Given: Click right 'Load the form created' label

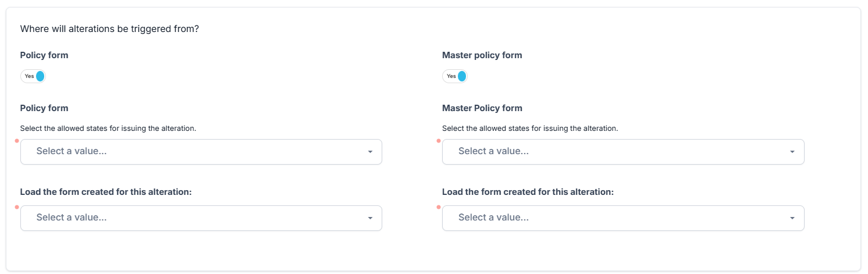Looking at the screenshot, I should tap(528, 192).
